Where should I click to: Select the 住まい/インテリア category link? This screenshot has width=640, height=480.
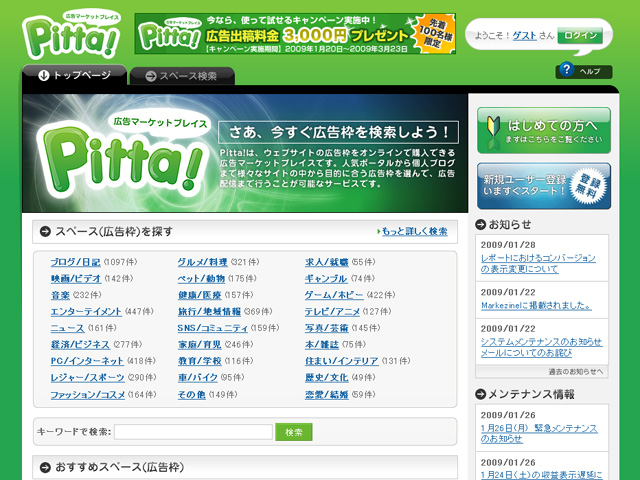(342, 361)
